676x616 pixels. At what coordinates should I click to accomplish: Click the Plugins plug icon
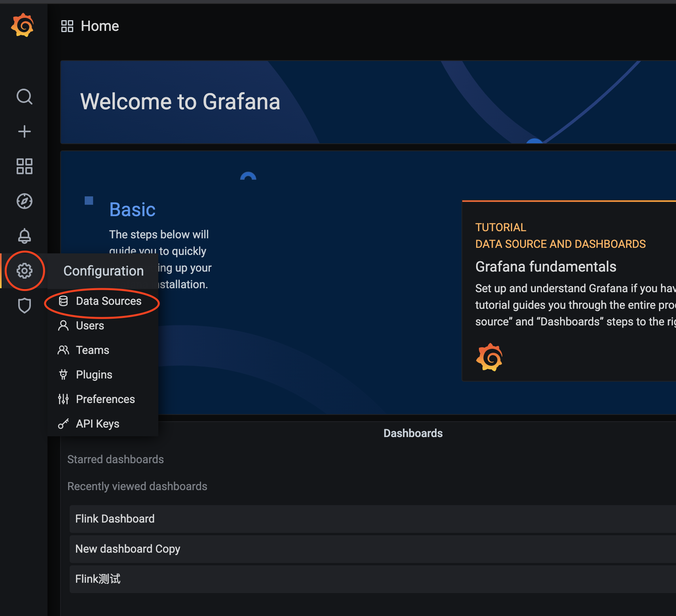(63, 375)
